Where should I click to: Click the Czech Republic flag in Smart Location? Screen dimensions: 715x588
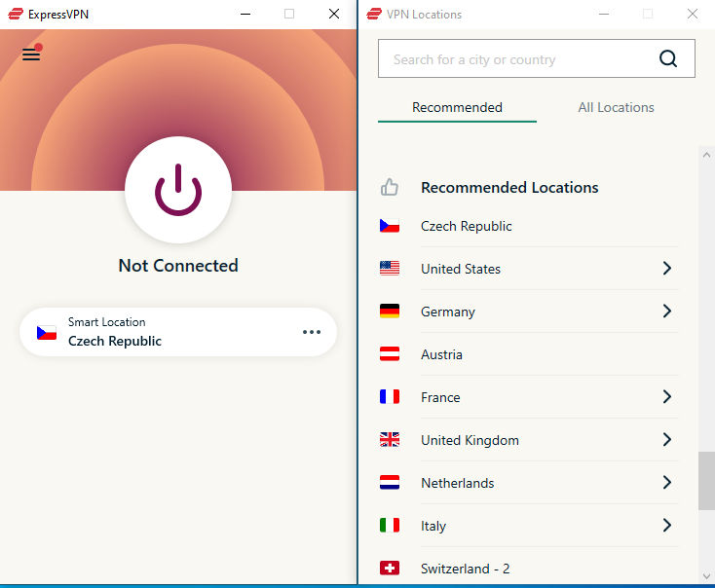[x=47, y=333]
